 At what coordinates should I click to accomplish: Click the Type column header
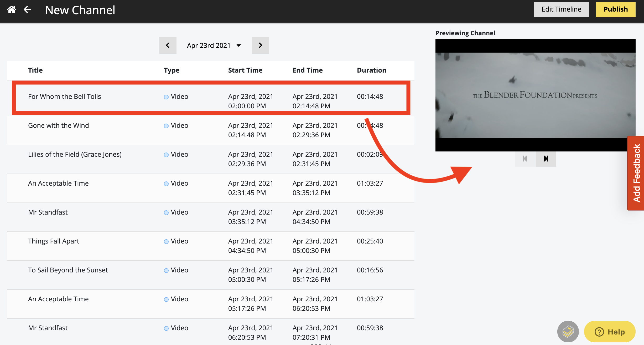point(172,70)
